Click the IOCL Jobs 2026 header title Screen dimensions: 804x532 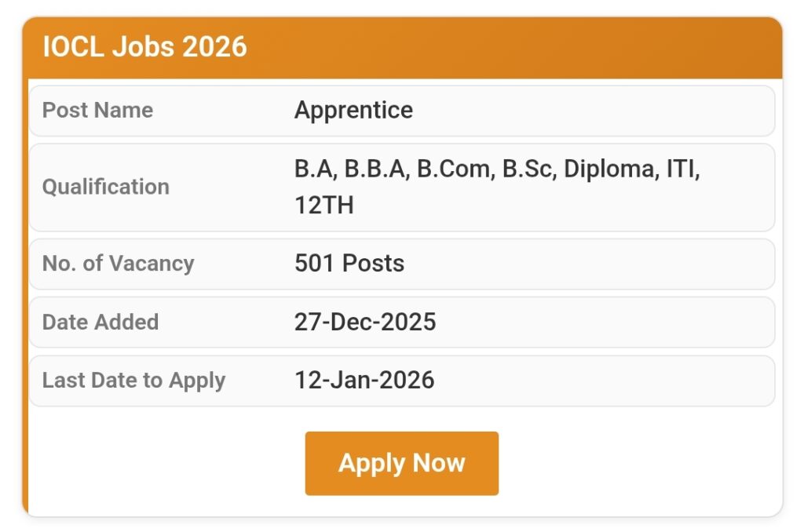click(x=144, y=47)
